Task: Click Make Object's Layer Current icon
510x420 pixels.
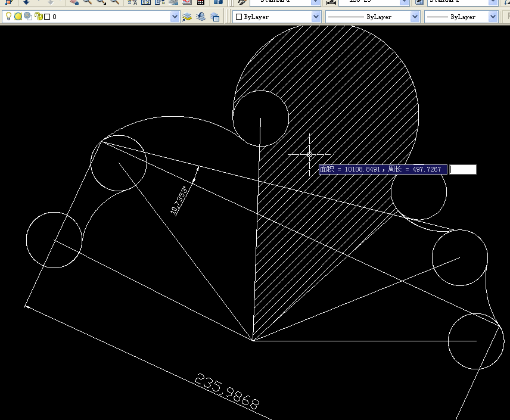Action: pyautogui.click(x=187, y=17)
